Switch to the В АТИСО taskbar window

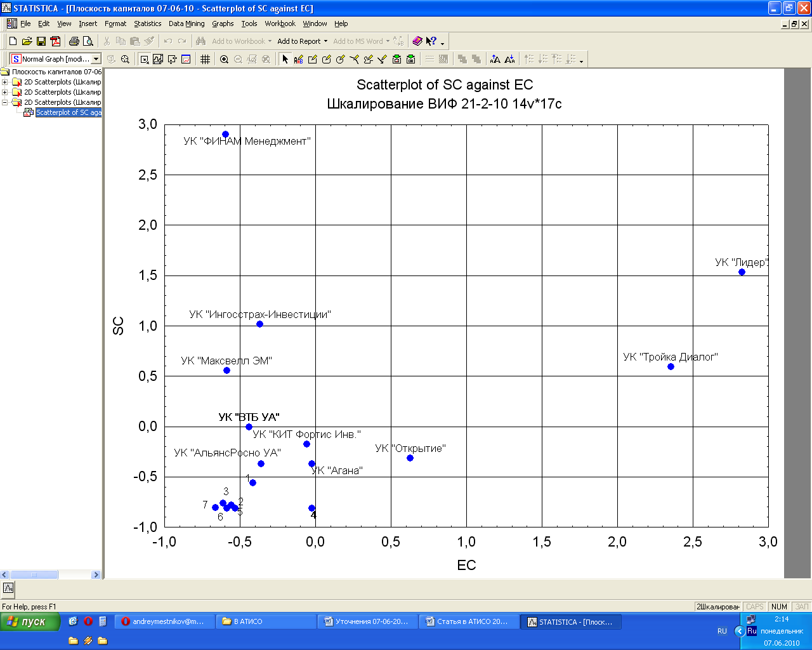(x=265, y=621)
